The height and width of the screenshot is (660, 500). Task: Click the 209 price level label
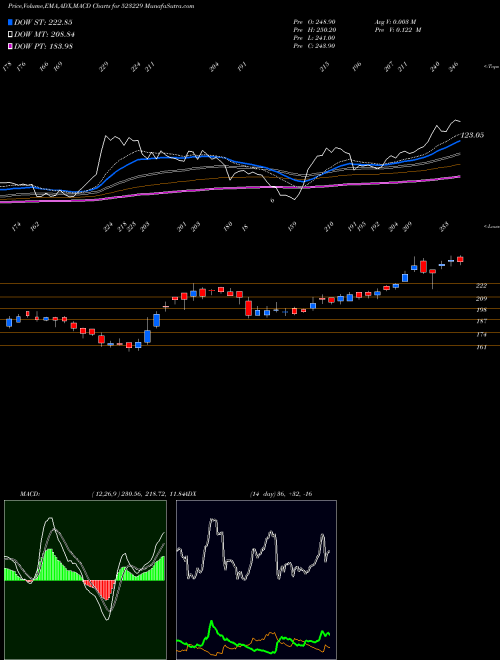point(481,298)
